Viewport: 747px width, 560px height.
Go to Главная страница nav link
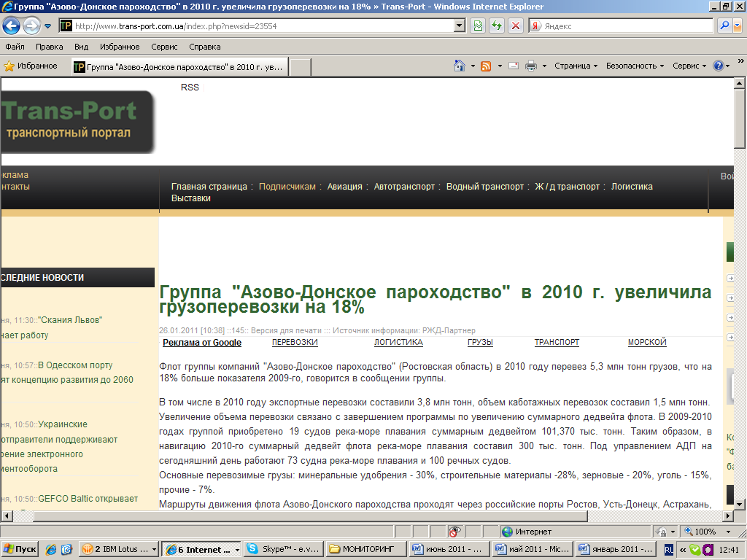pos(209,187)
